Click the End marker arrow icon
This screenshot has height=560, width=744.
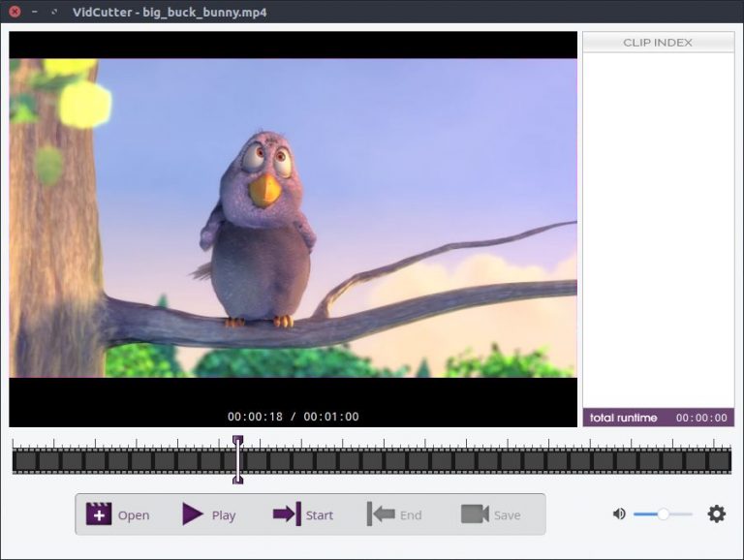(x=381, y=514)
